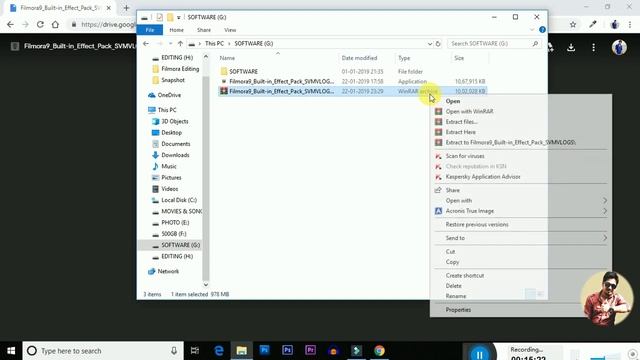Open Kaspersky Application Advisor entry
640x360 pixels.
click(483, 177)
